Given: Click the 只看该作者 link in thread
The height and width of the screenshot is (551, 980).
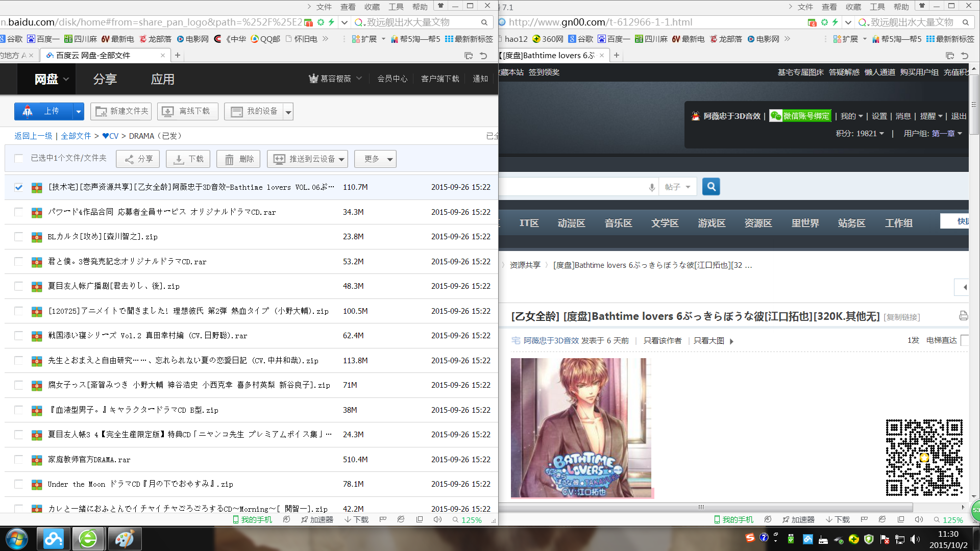Looking at the screenshot, I should (662, 341).
